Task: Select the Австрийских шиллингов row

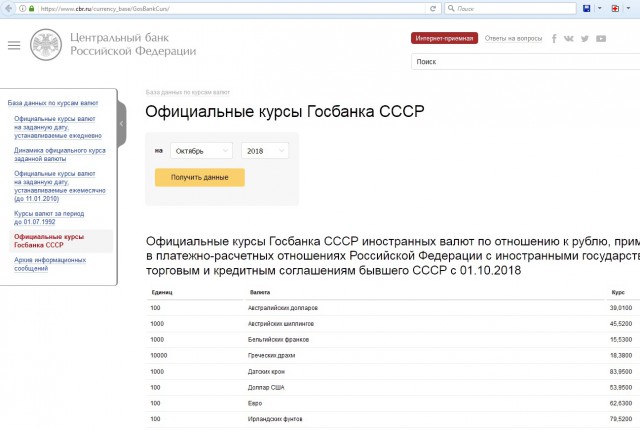Action: point(393,324)
